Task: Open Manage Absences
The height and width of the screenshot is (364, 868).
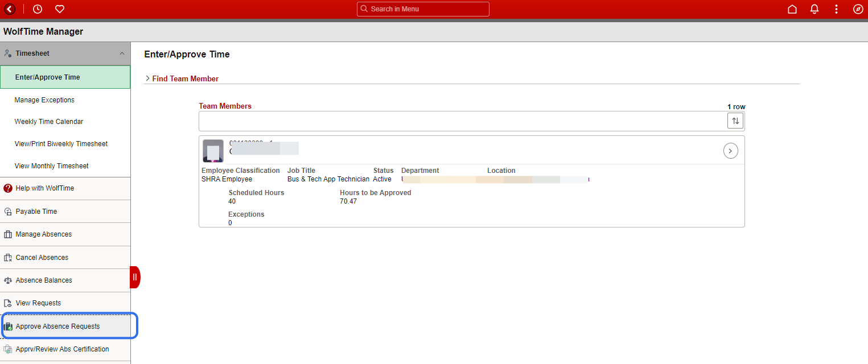Action: tap(65, 234)
